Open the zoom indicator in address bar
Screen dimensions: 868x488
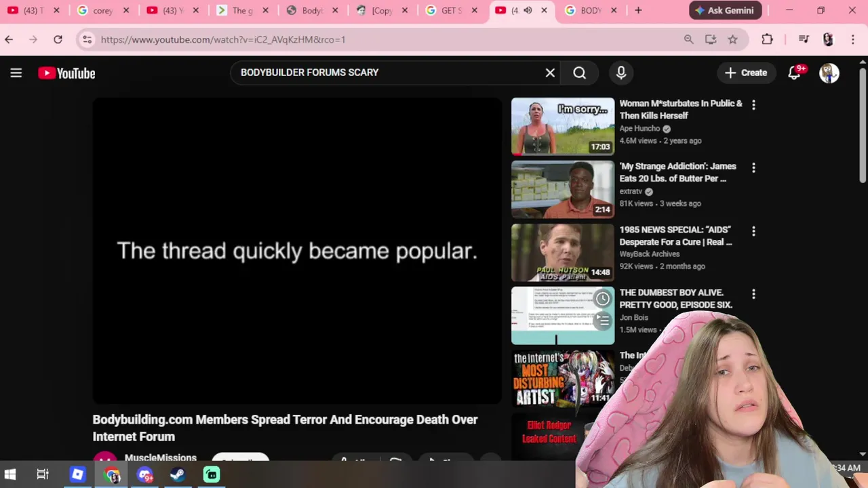688,39
